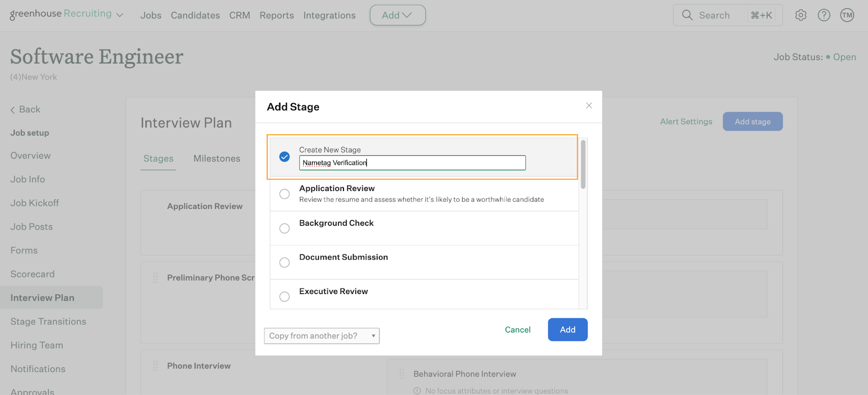The width and height of the screenshot is (868, 395).
Task: Select the Application Review radio button
Action: coord(284,194)
